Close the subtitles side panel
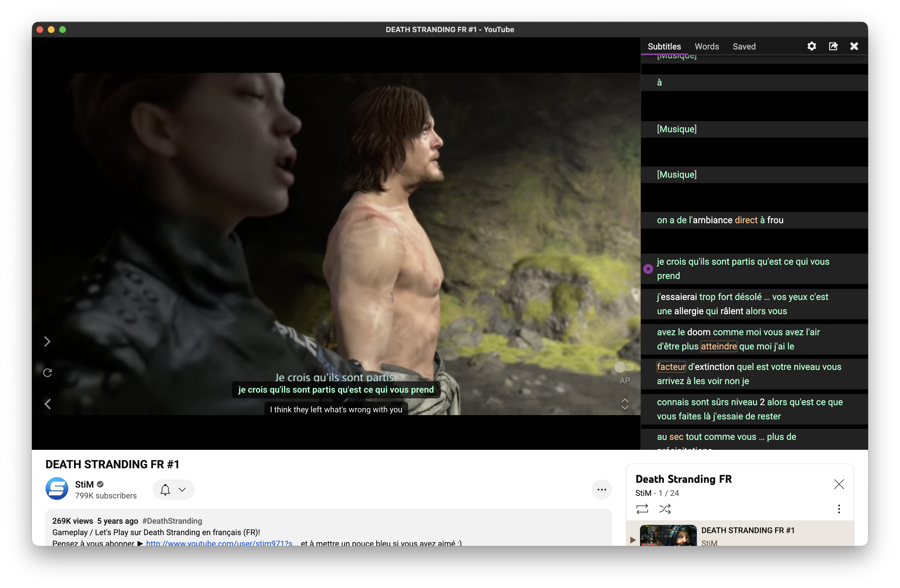Image resolution: width=900 pixels, height=588 pixels. pos(854,46)
